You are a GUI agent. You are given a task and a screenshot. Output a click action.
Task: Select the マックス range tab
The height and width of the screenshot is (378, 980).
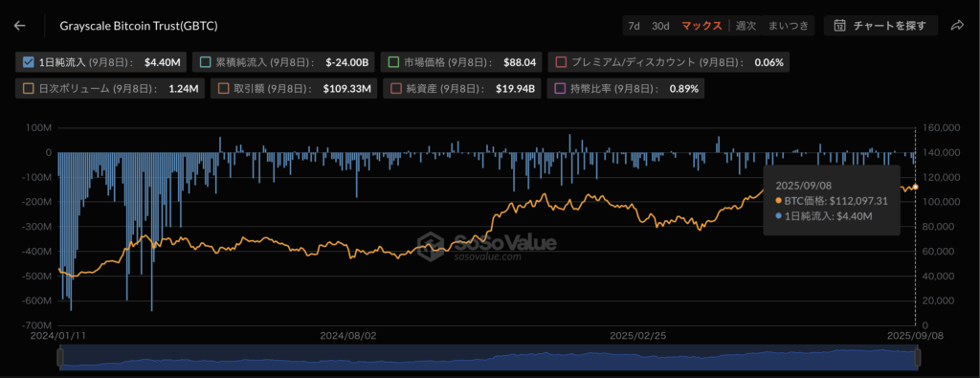coord(702,26)
